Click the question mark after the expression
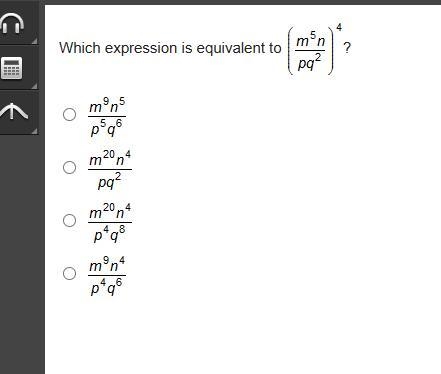441x374 pixels. coord(347,49)
